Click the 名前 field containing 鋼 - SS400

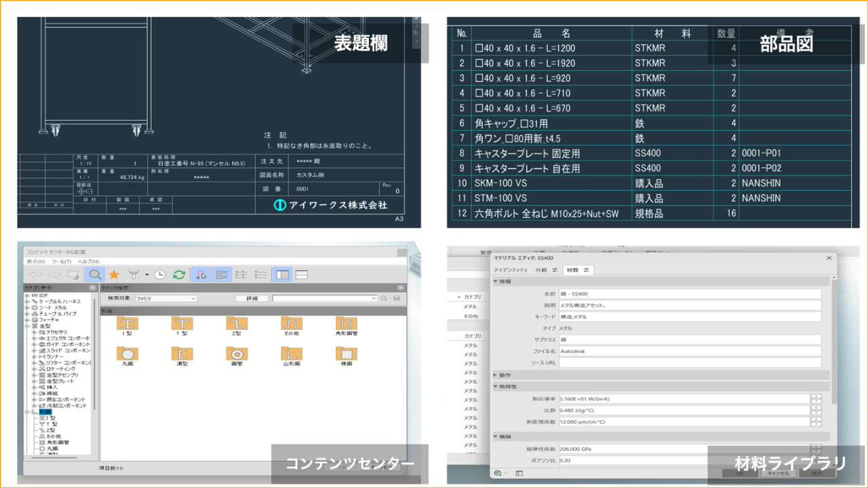tap(690, 294)
